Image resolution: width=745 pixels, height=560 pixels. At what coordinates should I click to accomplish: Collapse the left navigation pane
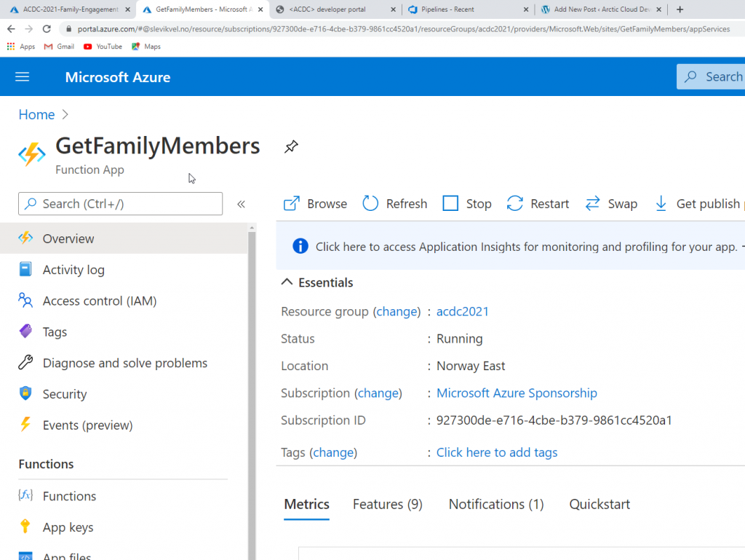pyautogui.click(x=242, y=204)
